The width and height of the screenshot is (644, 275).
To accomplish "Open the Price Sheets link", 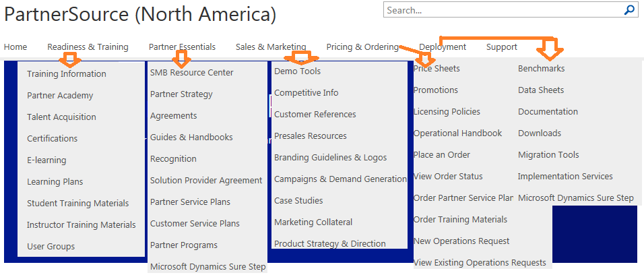I will tap(437, 68).
